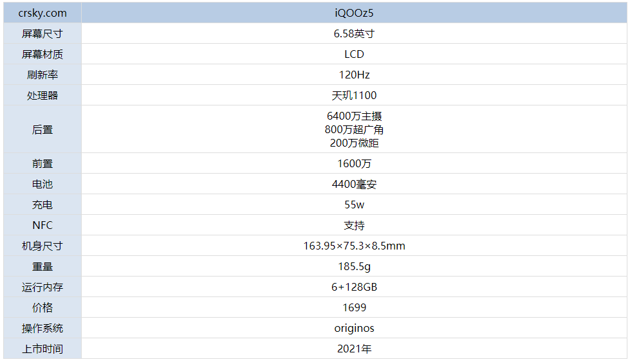Select the NFC row label

42,225
